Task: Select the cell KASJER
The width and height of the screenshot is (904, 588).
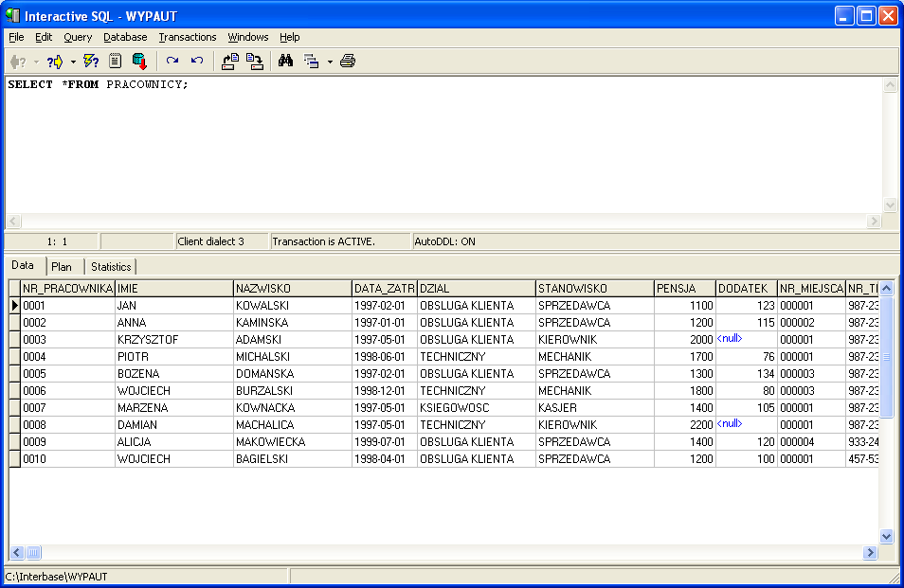Action: tap(595, 408)
